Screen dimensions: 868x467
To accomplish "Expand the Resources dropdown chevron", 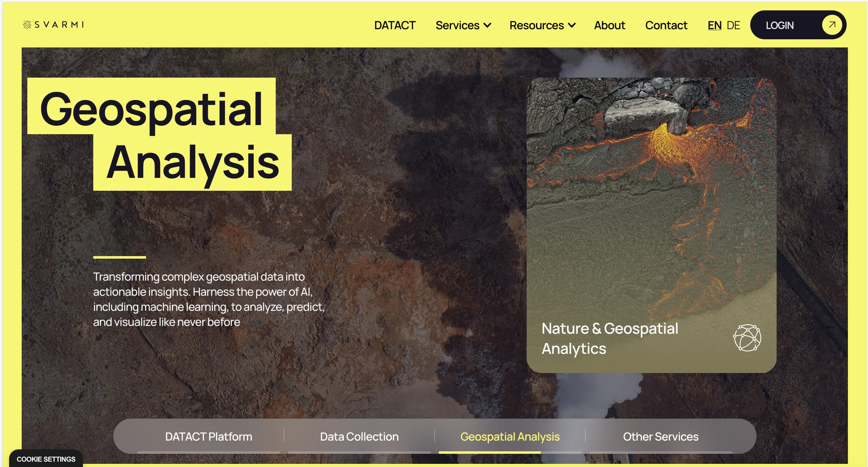I will pyautogui.click(x=572, y=25).
